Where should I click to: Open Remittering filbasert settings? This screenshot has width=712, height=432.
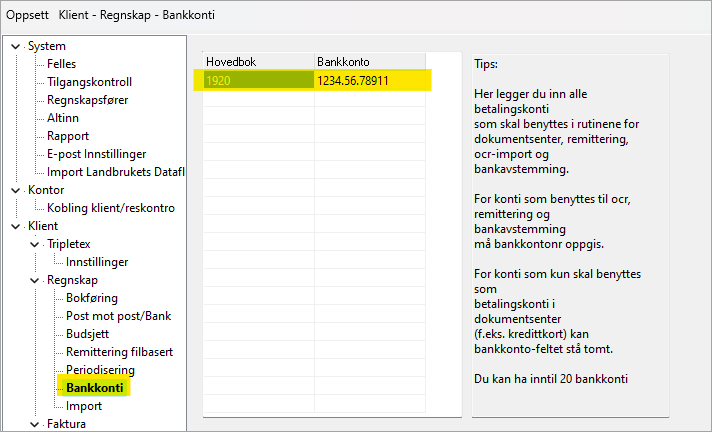[121, 352]
